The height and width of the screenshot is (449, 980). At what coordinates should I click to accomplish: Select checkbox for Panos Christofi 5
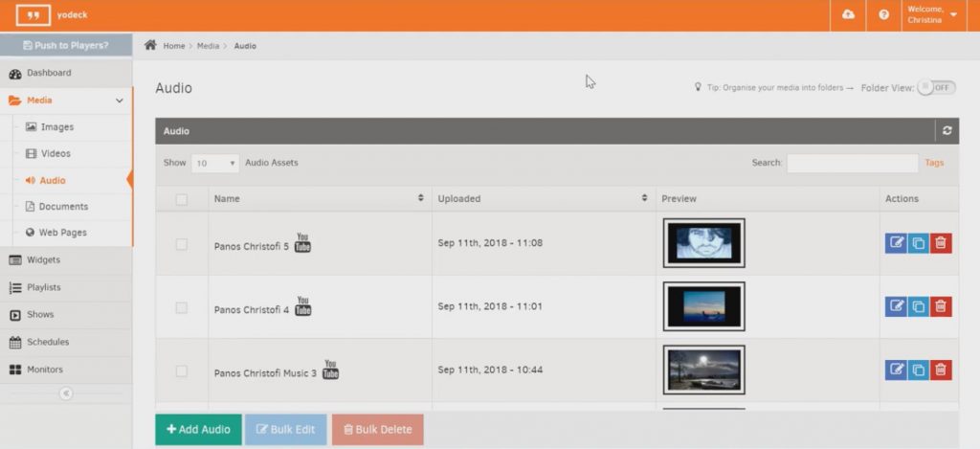(x=181, y=244)
